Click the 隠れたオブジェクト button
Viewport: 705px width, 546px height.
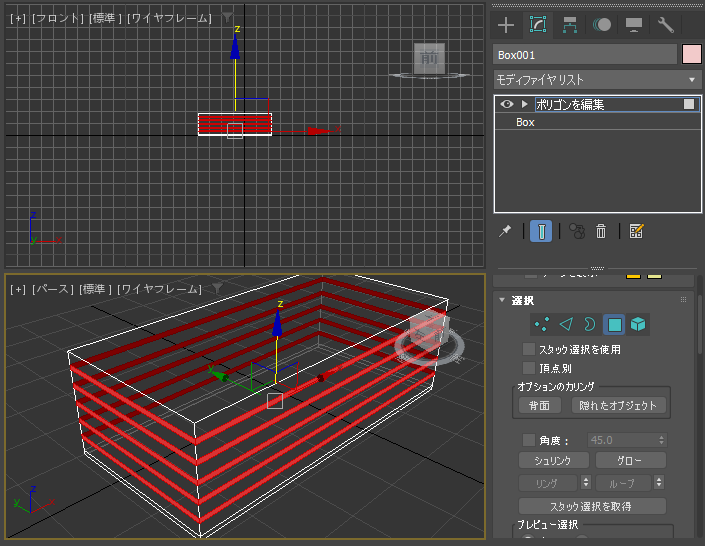tap(618, 405)
